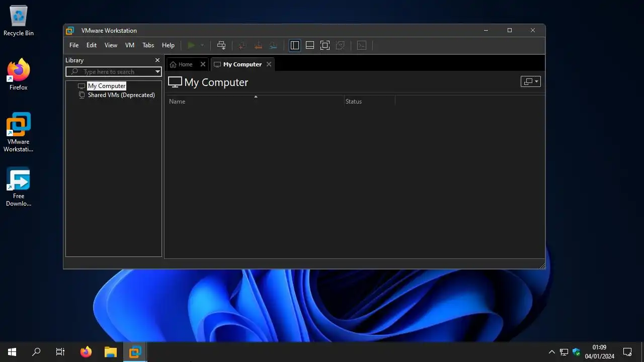
Task: Click Send Ctrl+Alt+Del toolbar icon
Action: point(221,45)
